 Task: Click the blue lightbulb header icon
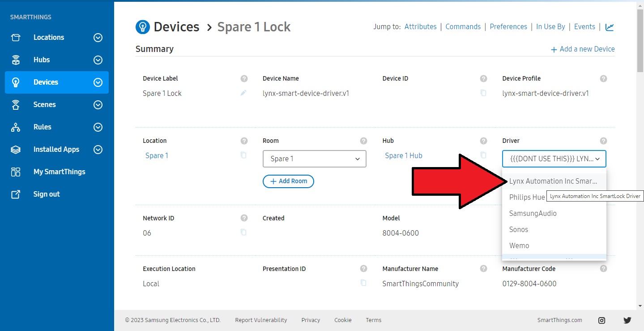[143, 27]
